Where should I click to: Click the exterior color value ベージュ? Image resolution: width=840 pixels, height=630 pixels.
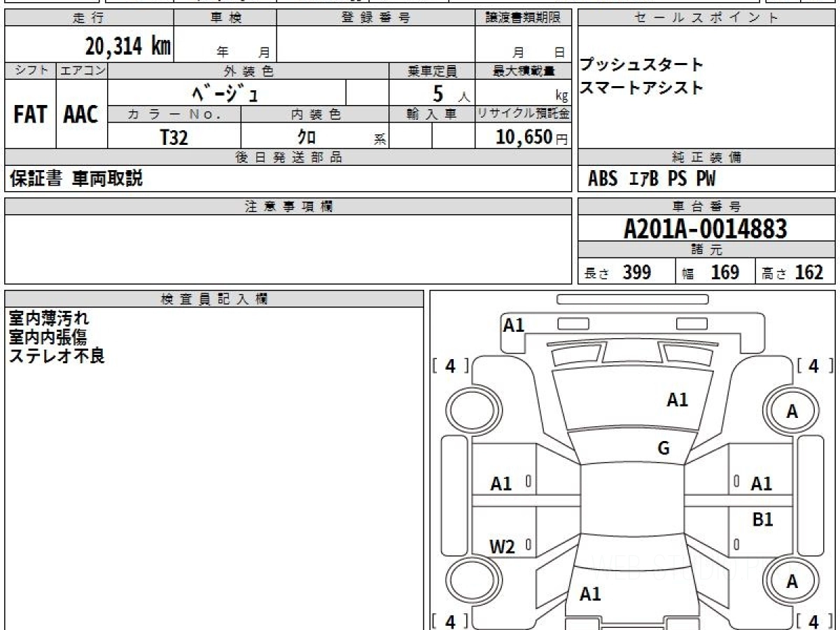[x=226, y=92]
